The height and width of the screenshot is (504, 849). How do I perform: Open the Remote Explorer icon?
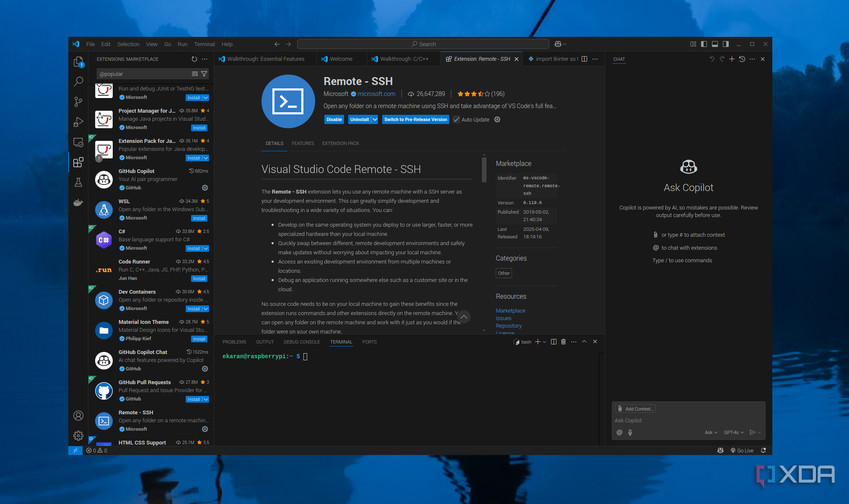point(78,142)
